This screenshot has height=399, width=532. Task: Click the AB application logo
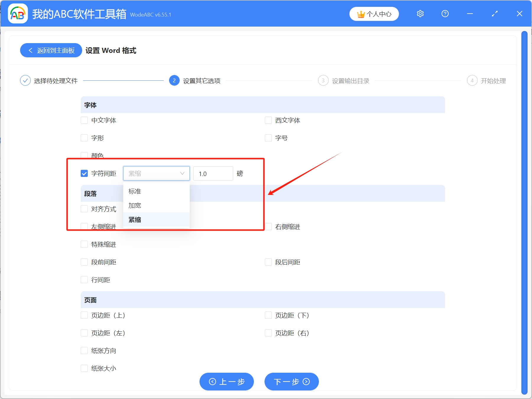point(17,13)
